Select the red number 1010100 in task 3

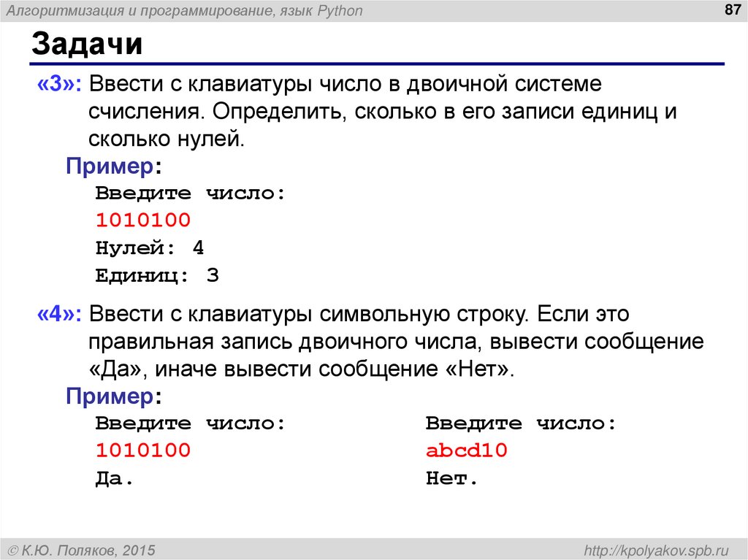coord(143,220)
